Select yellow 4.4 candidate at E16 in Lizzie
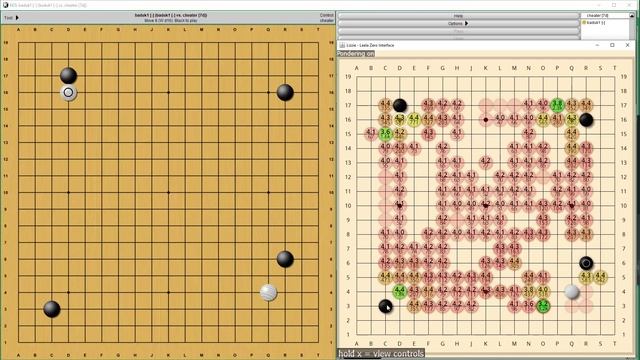640x360 pixels. 414,120
